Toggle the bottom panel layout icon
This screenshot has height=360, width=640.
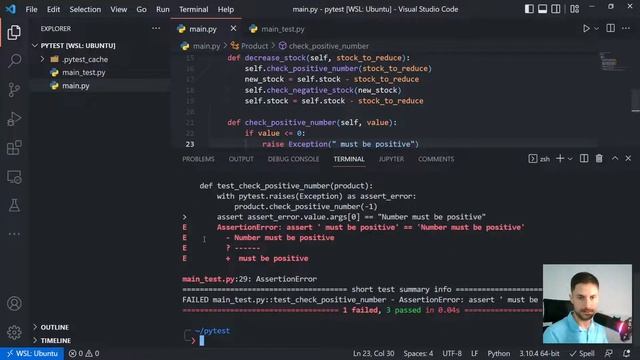tap(542, 9)
